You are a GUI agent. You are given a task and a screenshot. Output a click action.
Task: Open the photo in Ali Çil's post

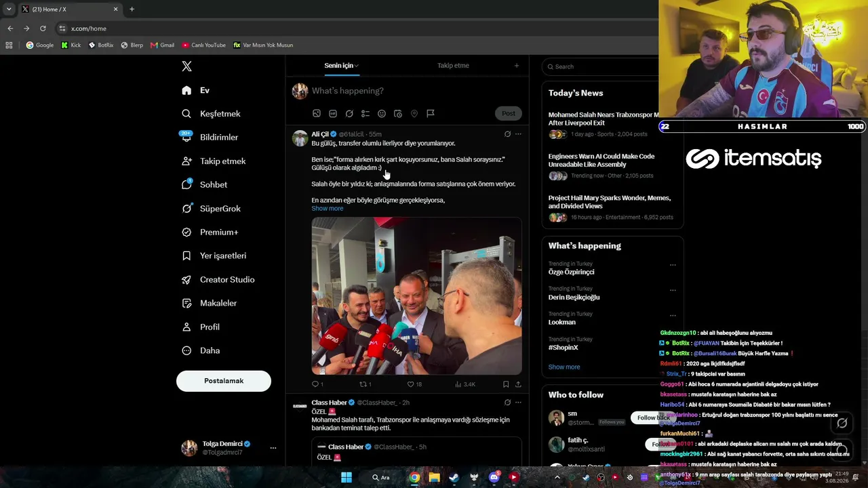(x=416, y=296)
